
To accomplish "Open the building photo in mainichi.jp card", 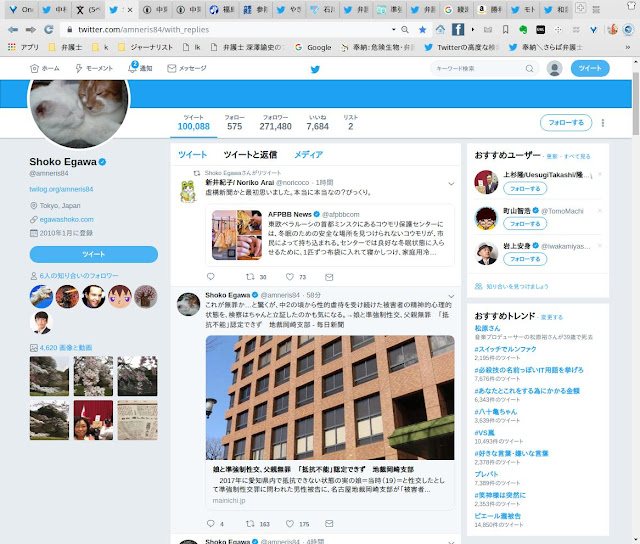I will coord(330,397).
